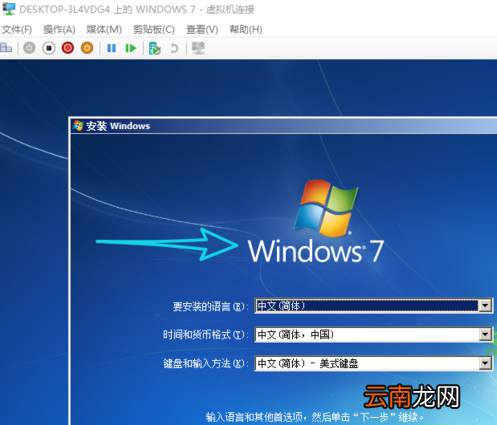The image size is (497, 425).
Task: Click the Enhanced session icon
Action: [198, 48]
